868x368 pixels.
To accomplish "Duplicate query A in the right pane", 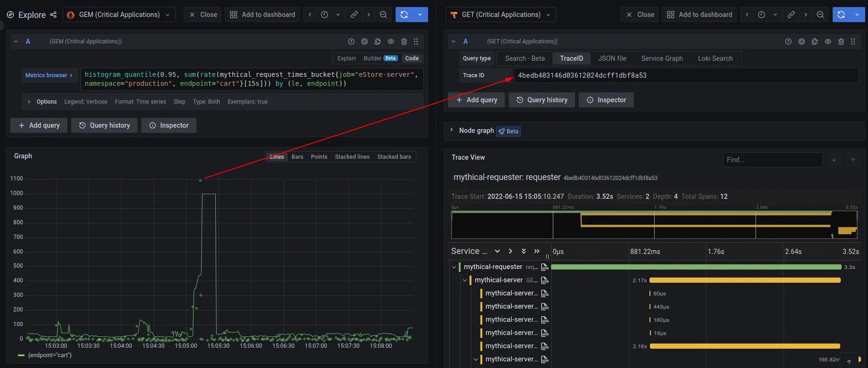I will tap(815, 41).
